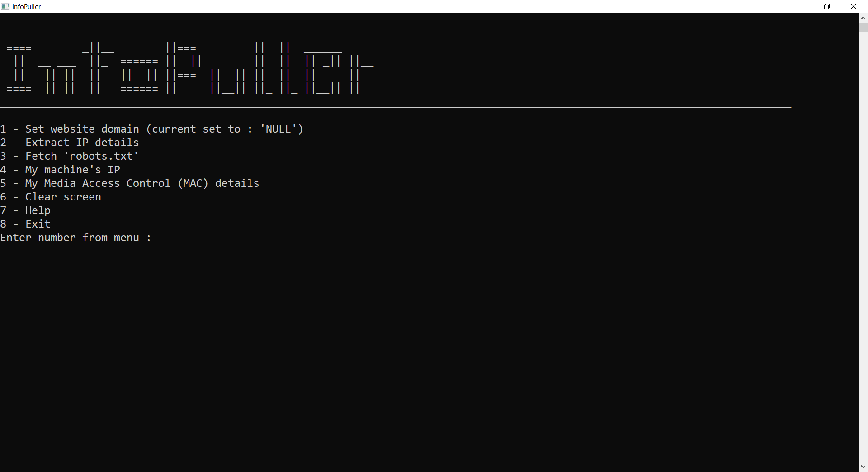Restore down the InfoPuller window
The width and height of the screenshot is (868, 472).
pyautogui.click(x=827, y=6)
